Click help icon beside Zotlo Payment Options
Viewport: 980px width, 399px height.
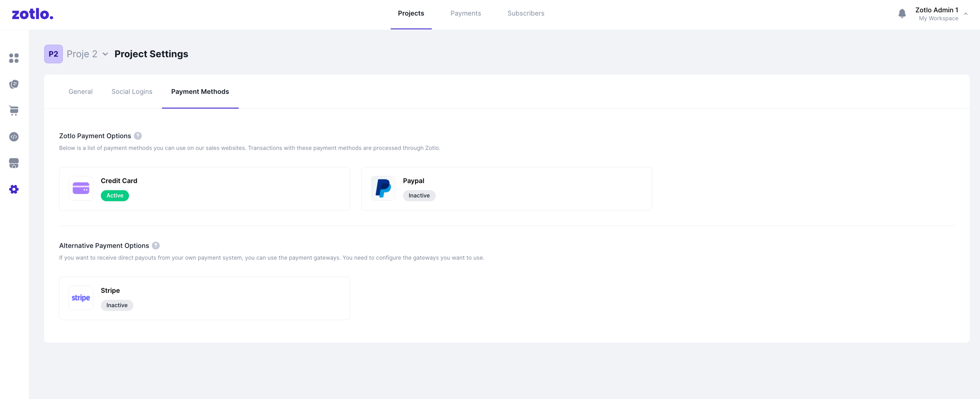tap(138, 136)
